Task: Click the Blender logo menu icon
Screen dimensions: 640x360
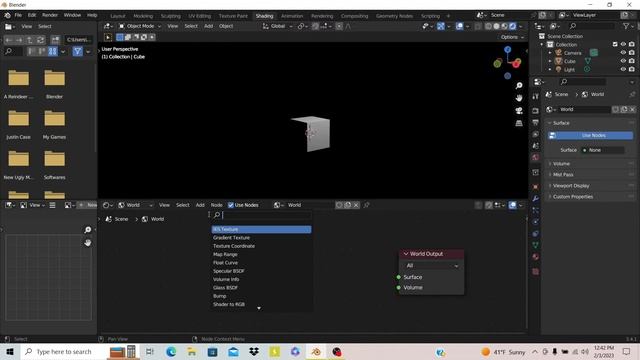Action: (7, 15)
